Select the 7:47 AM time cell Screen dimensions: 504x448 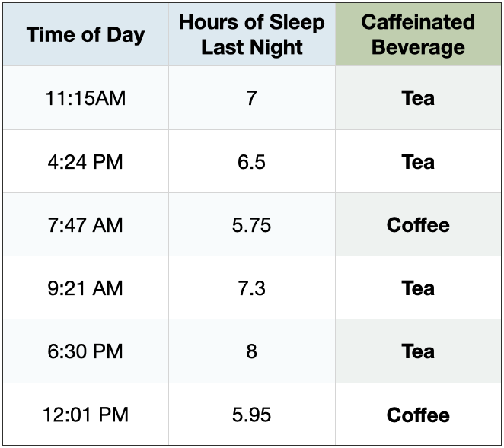85,225
